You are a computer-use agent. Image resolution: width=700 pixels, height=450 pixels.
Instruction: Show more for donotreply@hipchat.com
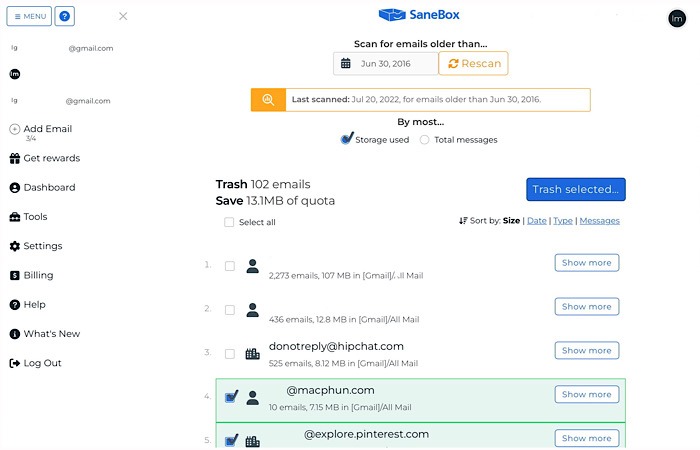pyautogui.click(x=587, y=350)
